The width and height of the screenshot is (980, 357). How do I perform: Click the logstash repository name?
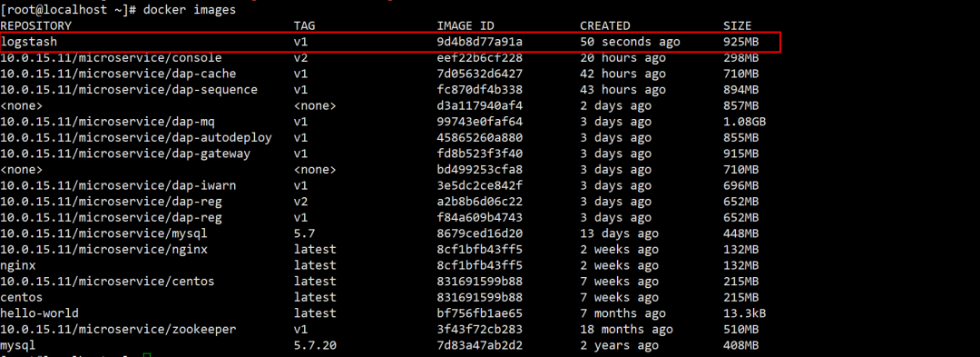(x=29, y=42)
